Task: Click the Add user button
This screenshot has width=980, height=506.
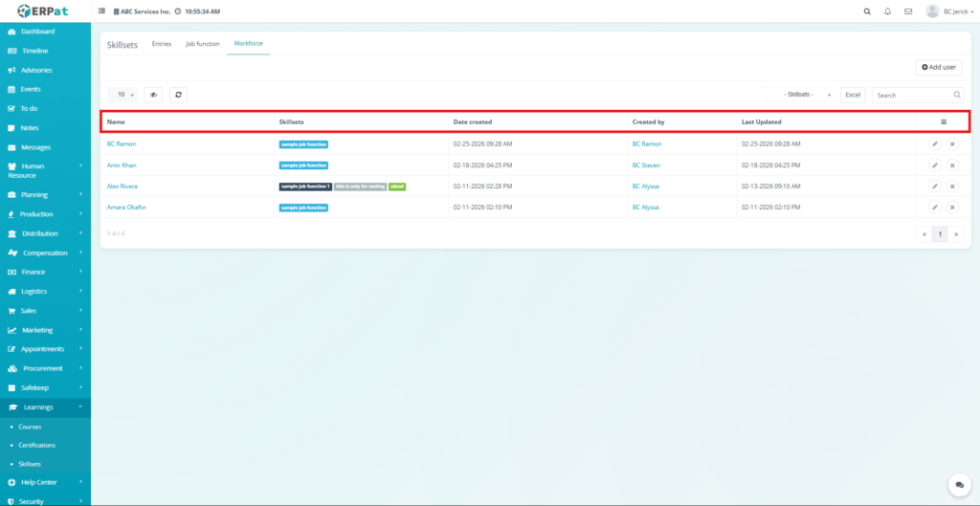Action: coord(939,67)
